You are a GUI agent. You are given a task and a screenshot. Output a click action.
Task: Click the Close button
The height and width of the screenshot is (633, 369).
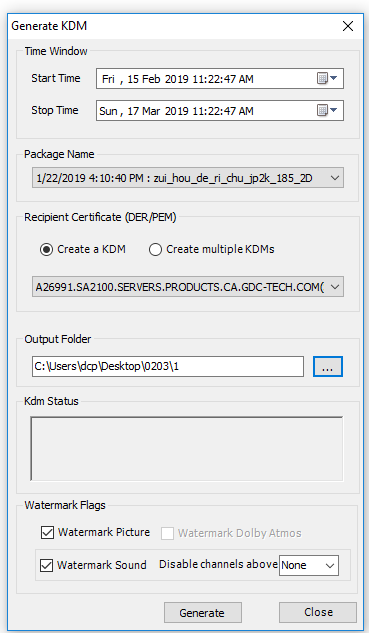318,612
